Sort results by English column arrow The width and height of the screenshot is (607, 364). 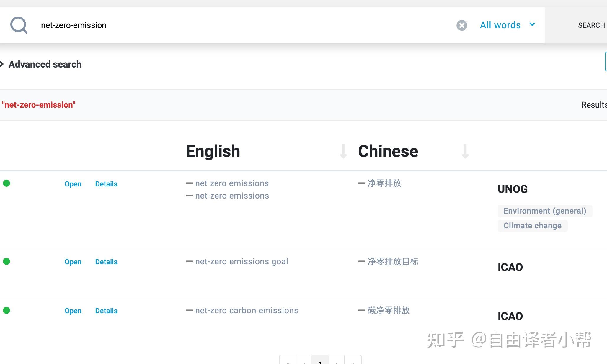pos(343,151)
